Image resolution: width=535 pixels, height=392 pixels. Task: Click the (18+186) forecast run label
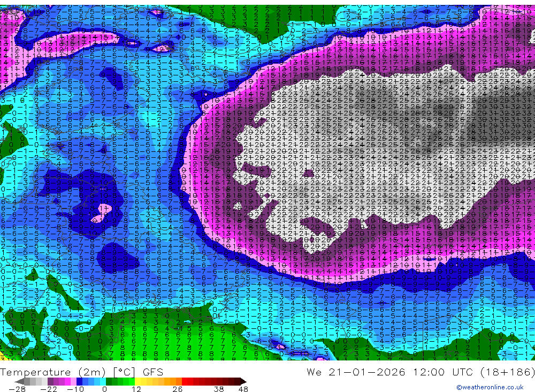coord(508,372)
